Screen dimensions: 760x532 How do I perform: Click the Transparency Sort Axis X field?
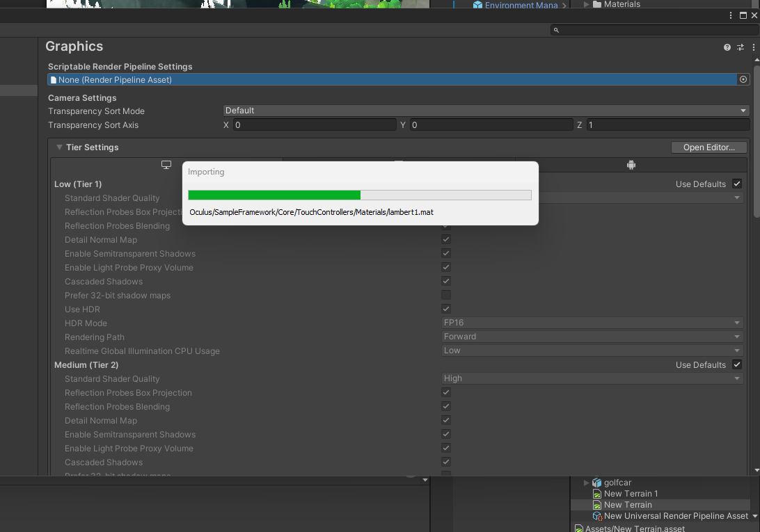(315, 125)
